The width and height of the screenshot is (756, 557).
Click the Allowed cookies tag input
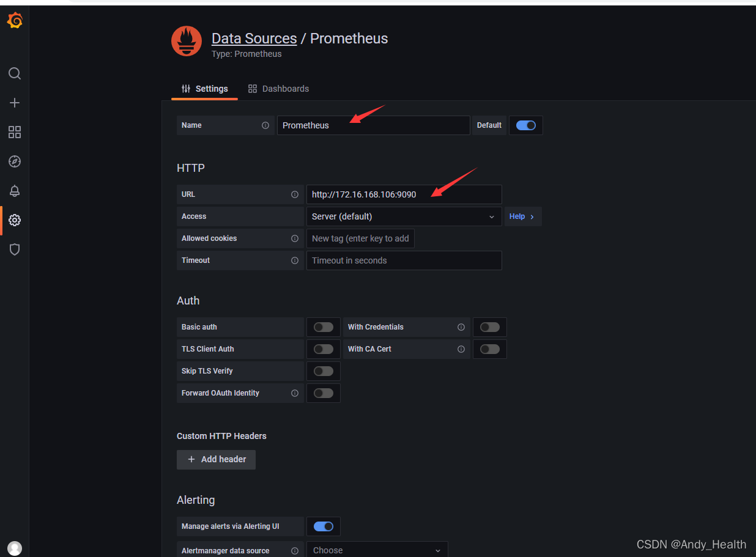pos(360,238)
